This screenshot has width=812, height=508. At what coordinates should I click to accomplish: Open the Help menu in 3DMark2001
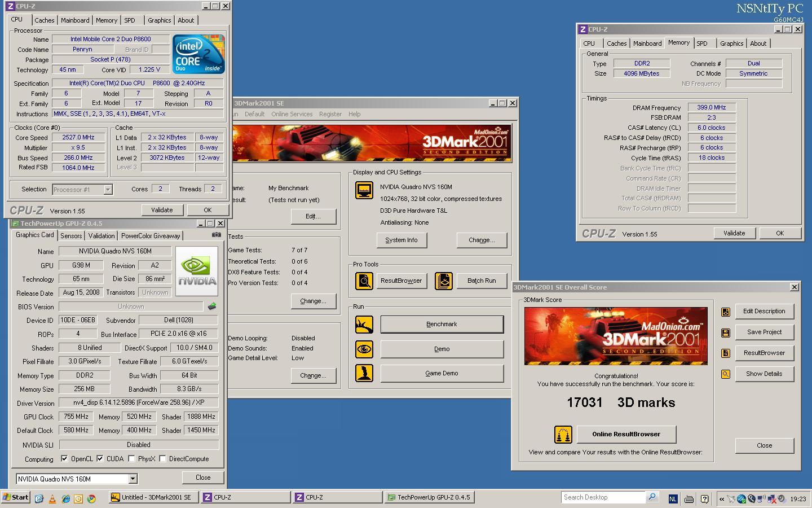354,114
